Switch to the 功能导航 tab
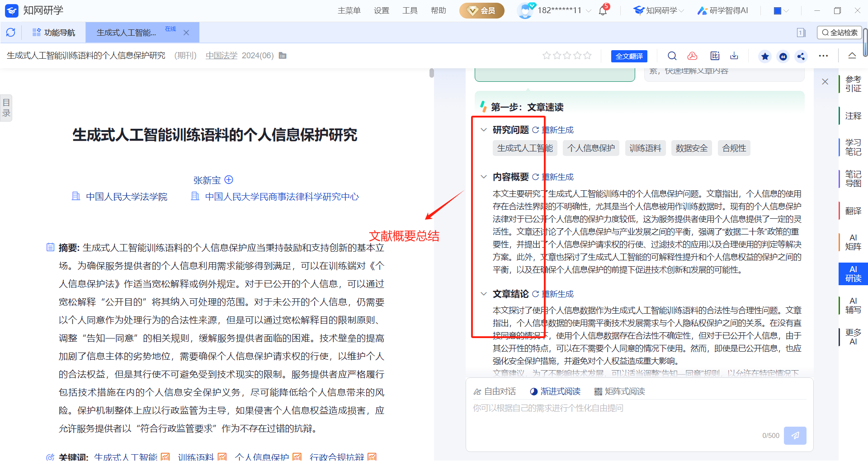 [54, 33]
